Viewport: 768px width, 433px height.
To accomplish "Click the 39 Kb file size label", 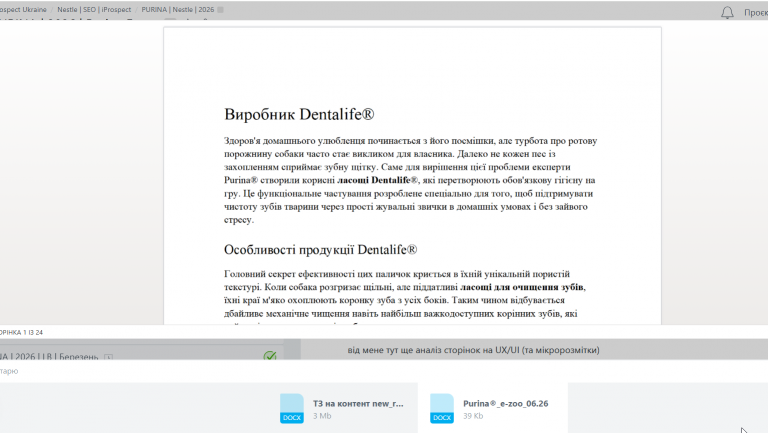I will tap(473, 416).
